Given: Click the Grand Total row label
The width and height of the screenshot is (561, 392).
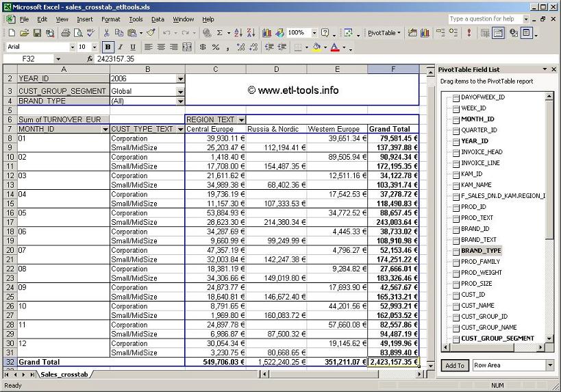Looking at the screenshot, I should (39, 362).
